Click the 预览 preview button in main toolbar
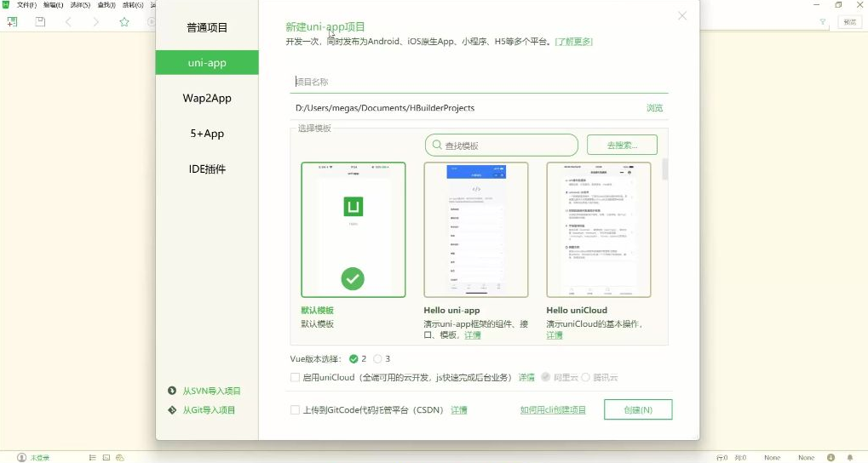 850,21
